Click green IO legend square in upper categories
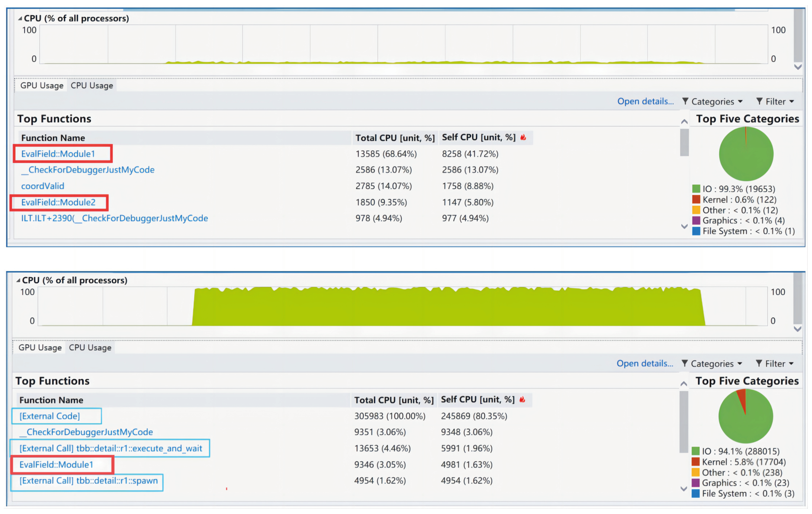 696,189
